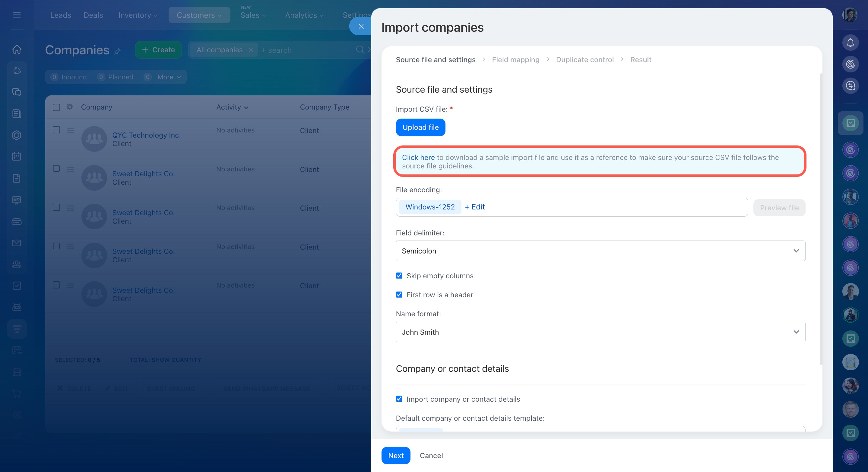
Task: Click the hamburger menu icon
Action: [x=17, y=15]
